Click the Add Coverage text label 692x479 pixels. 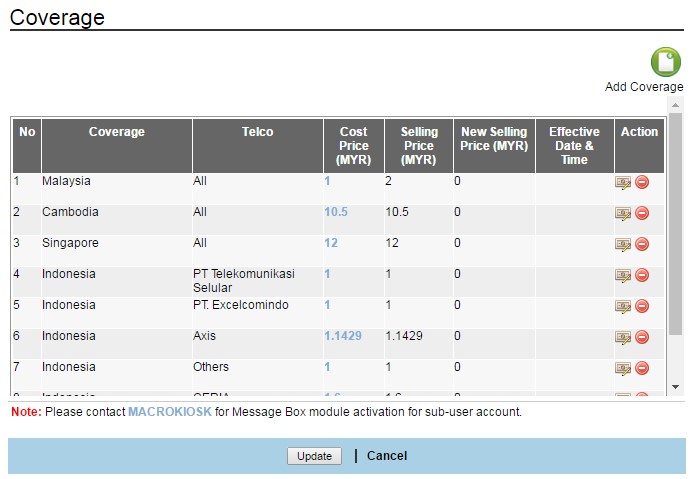point(644,87)
